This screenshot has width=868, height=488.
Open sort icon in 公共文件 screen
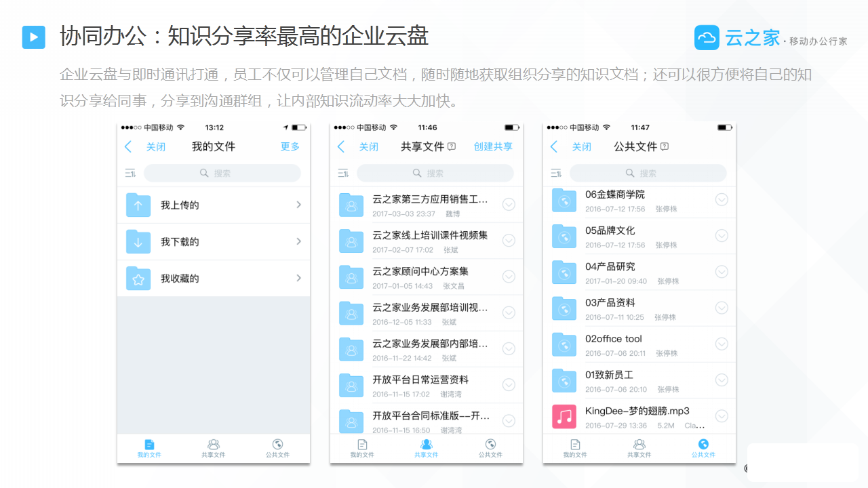[556, 174]
